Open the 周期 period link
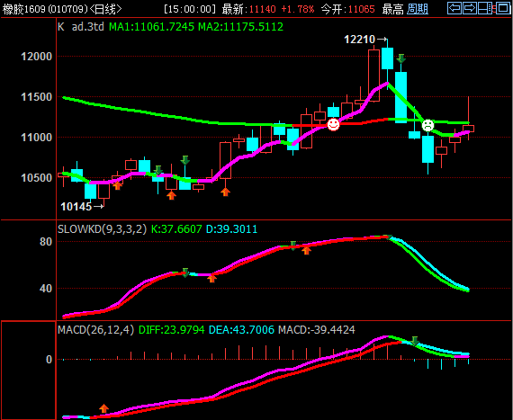Image resolution: width=513 pixels, height=420 pixels. (x=418, y=9)
